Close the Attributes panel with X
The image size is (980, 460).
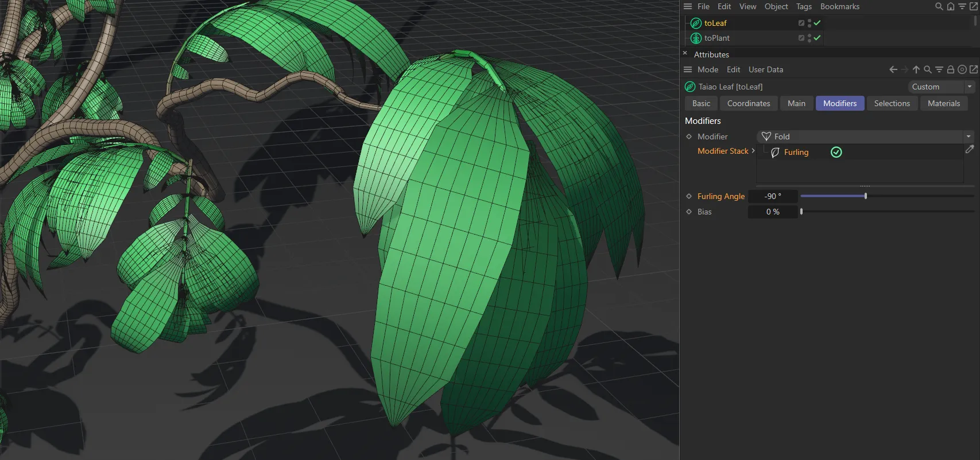click(x=685, y=53)
